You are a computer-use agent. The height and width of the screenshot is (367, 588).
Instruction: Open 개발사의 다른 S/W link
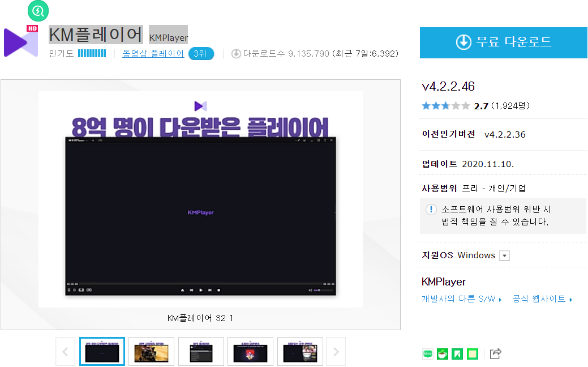click(x=462, y=298)
